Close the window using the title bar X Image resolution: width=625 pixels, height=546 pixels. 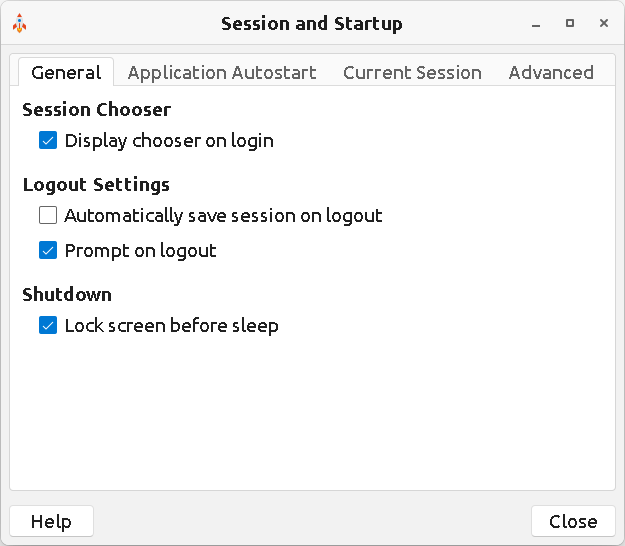pos(603,23)
